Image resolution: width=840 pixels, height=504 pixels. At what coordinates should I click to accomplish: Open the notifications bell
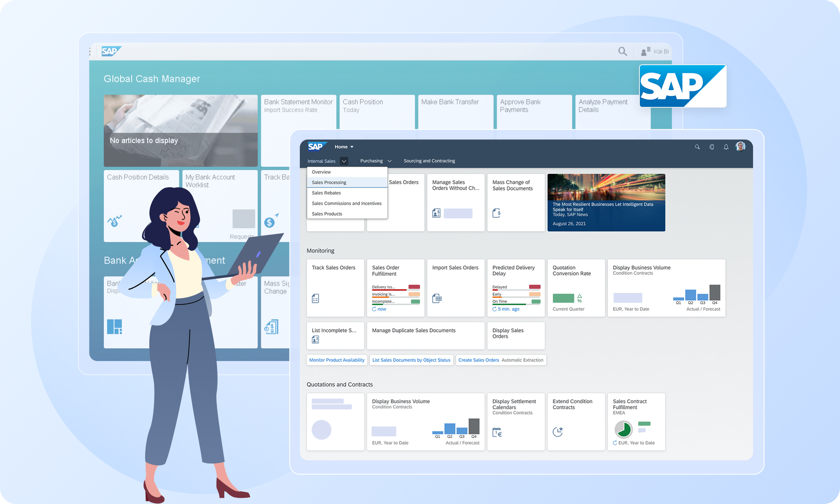[x=726, y=147]
